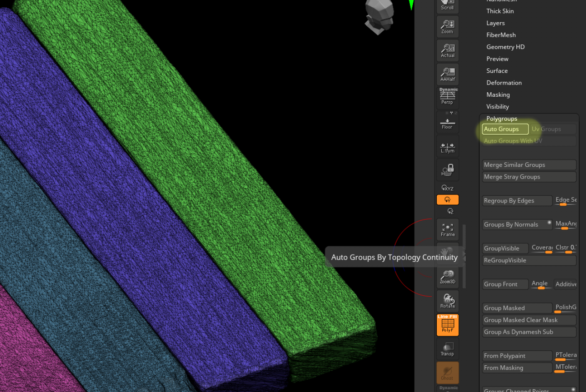586x392 pixels.
Task: Adjust the Group Front Angle slider
Action: tap(542, 284)
